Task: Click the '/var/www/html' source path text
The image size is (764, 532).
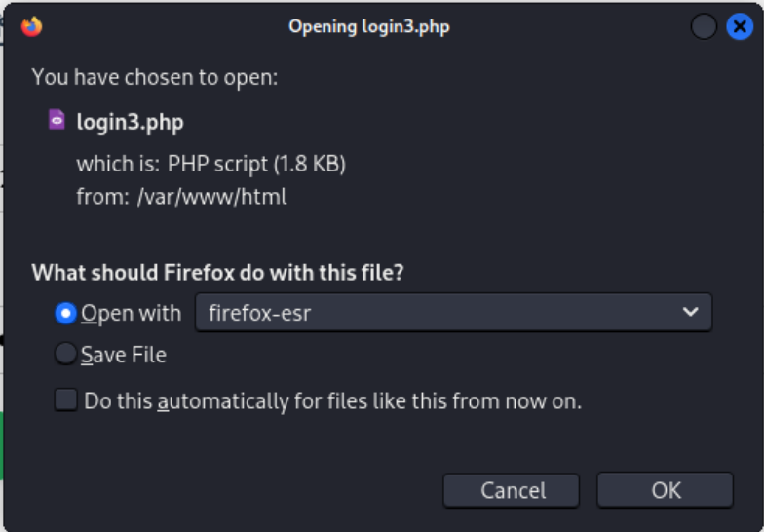Action: (x=211, y=197)
